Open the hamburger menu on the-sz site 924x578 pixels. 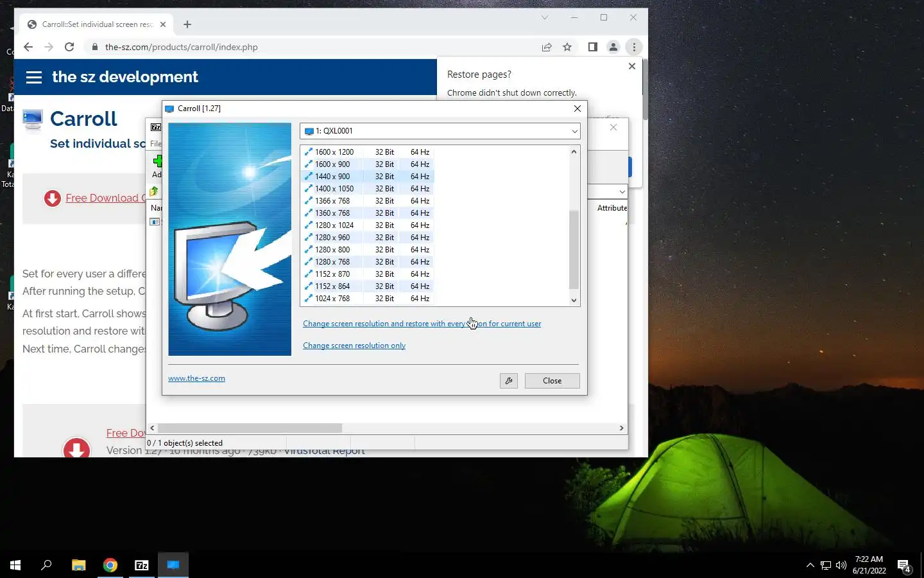[x=34, y=77]
